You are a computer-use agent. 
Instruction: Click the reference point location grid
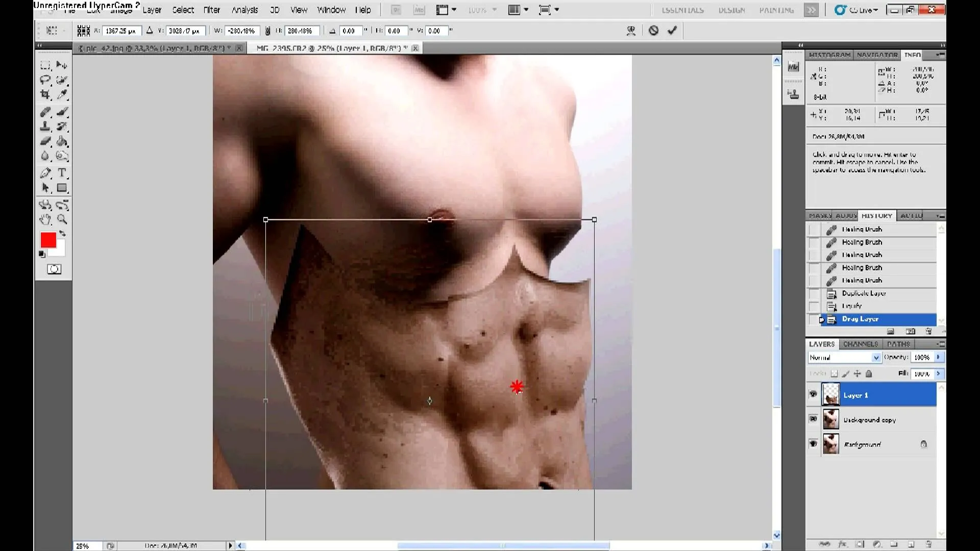click(x=83, y=31)
